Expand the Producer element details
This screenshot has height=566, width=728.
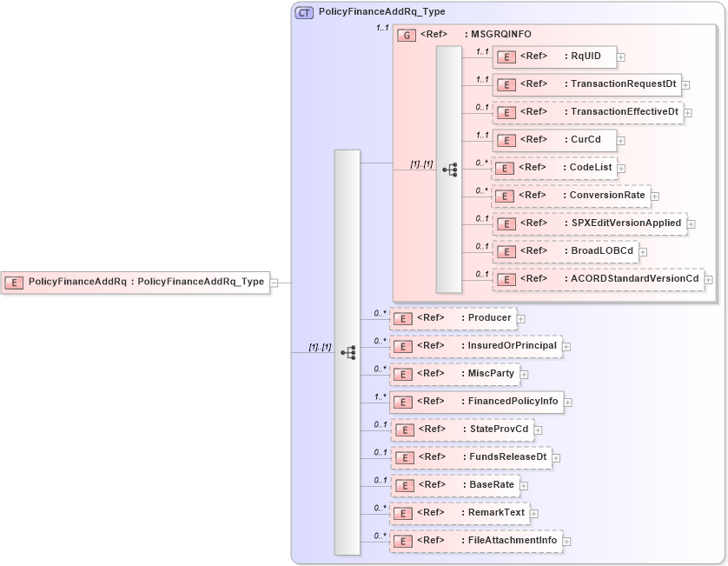tap(520, 318)
